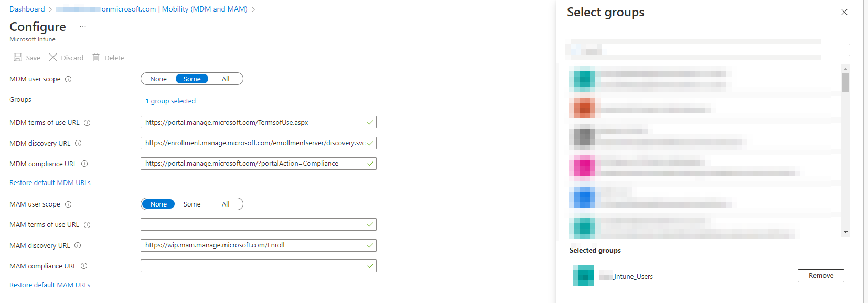
Task: Click the group search box in Select groups
Action: (709, 50)
